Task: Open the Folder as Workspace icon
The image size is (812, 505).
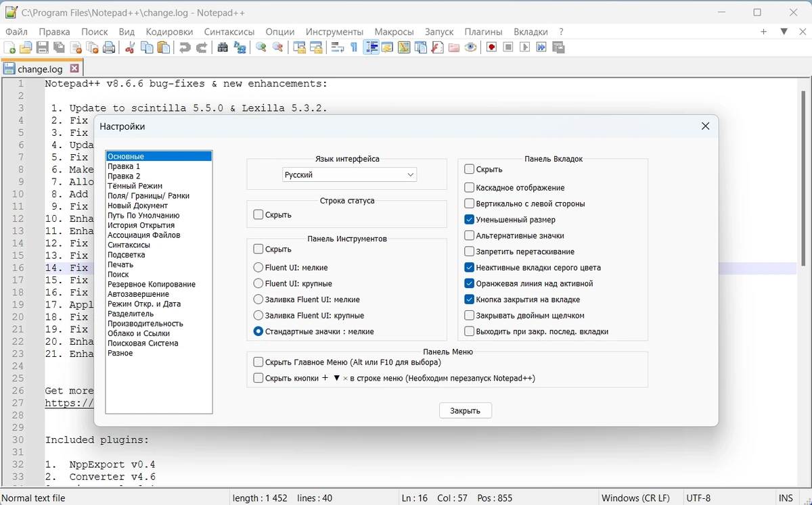Action: click(x=454, y=47)
